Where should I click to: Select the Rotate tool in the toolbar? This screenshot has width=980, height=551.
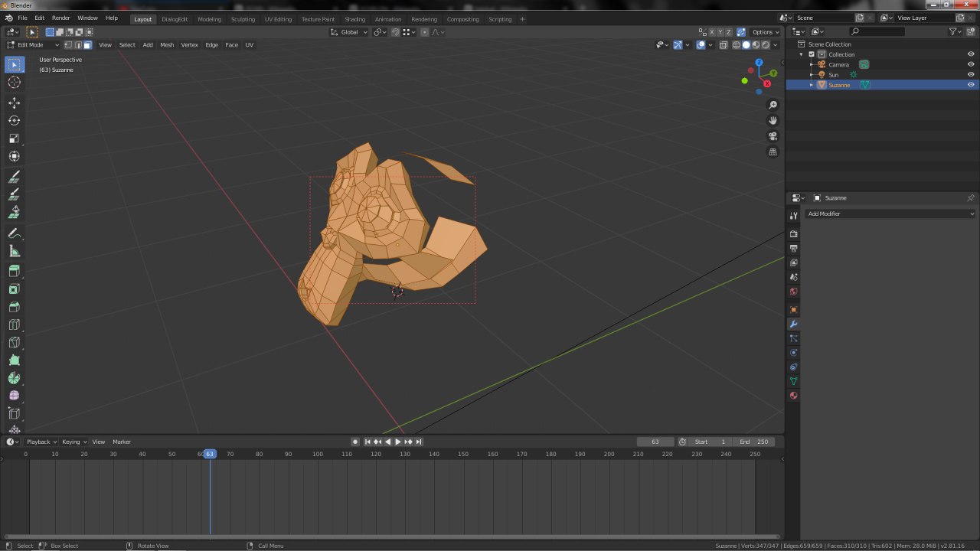point(14,121)
